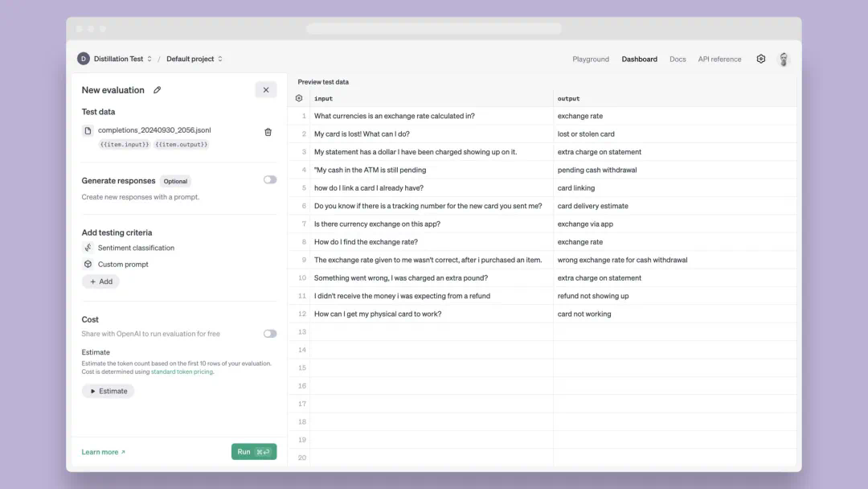This screenshot has width=868, height=489.
Task: Click the Custom prompt cube icon
Action: click(88, 264)
